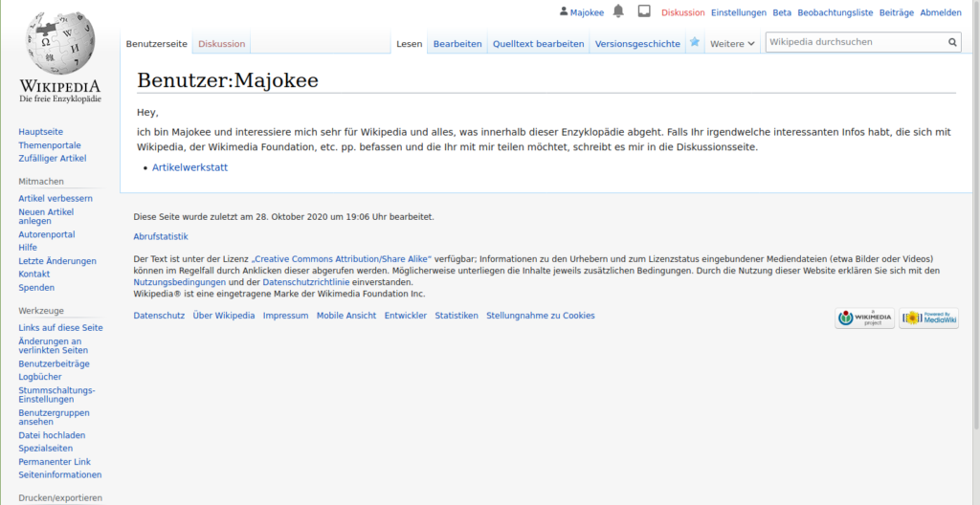Click the Wikimedia project badge

coord(864,318)
